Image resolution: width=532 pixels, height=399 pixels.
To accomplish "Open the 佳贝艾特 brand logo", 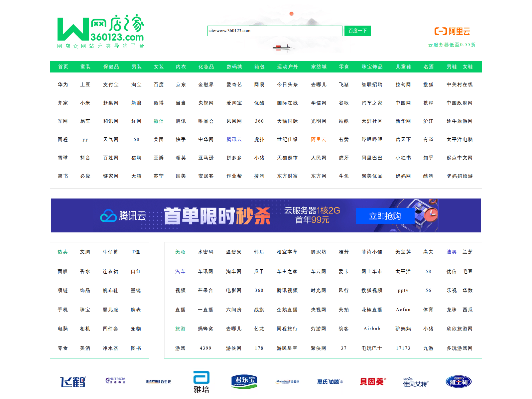I will [x=416, y=382].
